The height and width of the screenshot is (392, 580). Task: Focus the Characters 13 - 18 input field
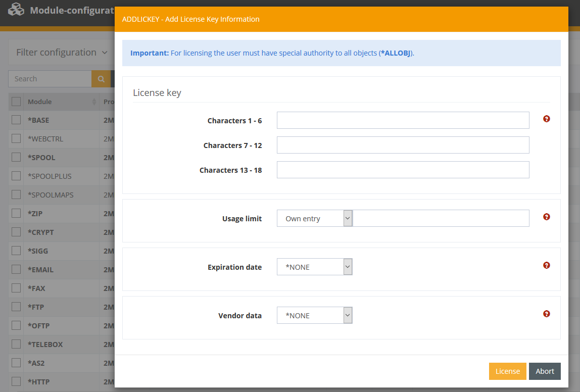tap(403, 170)
